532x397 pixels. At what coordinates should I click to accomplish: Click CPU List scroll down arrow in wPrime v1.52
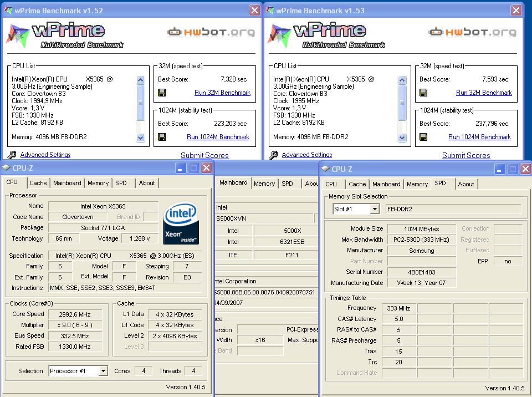coord(140,138)
